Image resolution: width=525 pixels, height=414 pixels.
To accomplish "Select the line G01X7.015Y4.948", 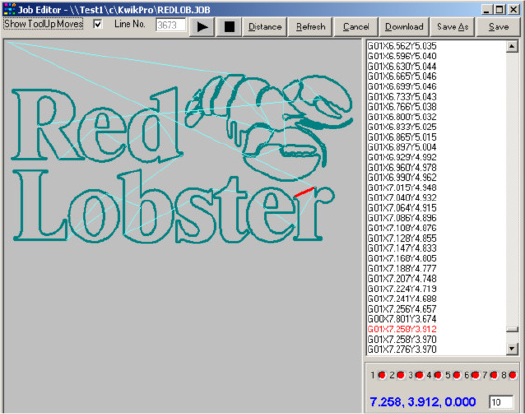I will [402, 188].
